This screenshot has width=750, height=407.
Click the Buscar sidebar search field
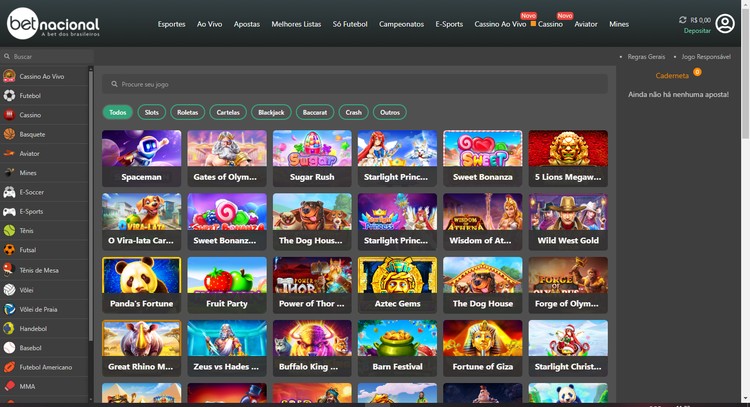(x=47, y=56)
